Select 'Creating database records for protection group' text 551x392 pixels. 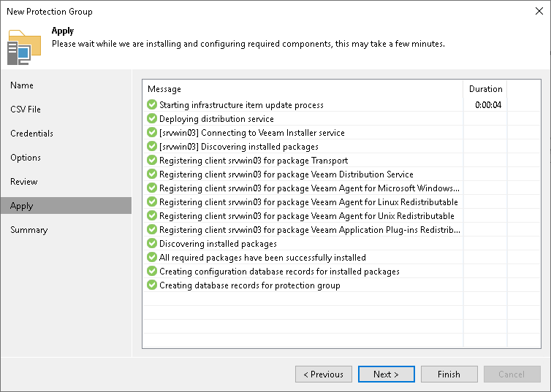tap(250, 285)
